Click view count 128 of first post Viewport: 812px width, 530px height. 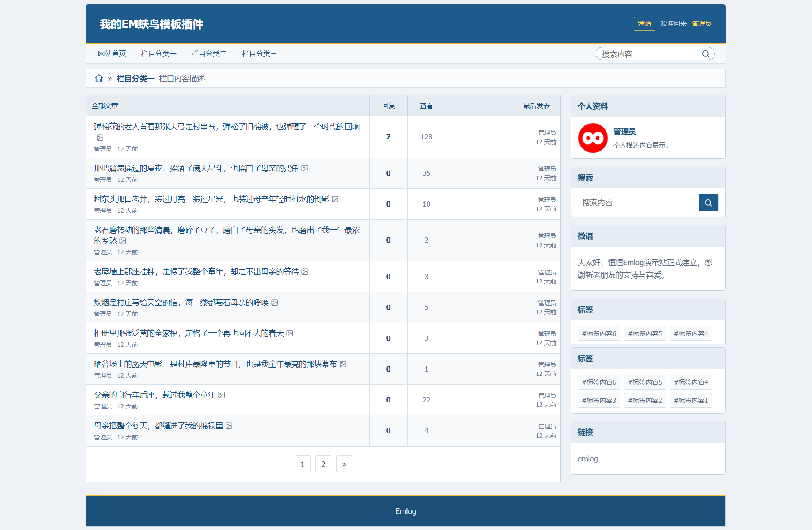[x=426, y=137]
